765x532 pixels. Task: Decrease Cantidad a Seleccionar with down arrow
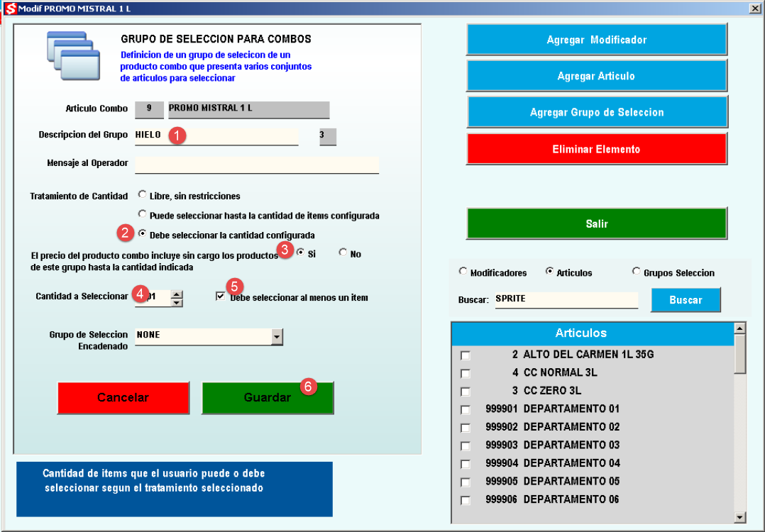tap(177, 302)
